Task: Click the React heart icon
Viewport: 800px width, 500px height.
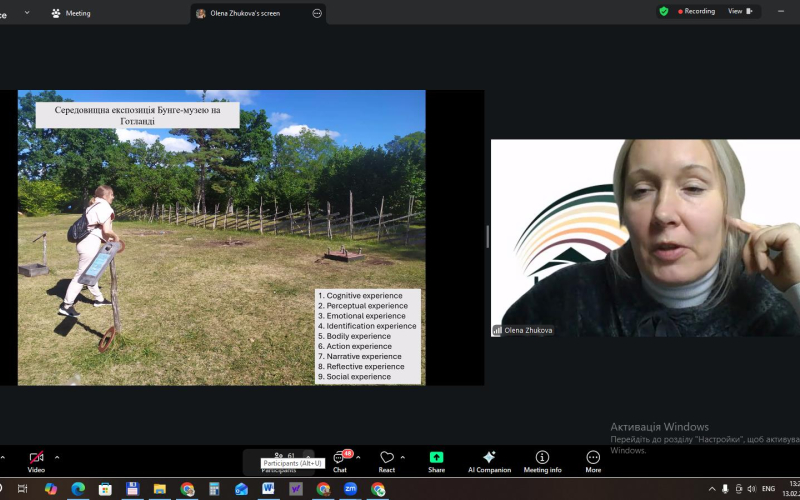Action: [x=387, y=460]
